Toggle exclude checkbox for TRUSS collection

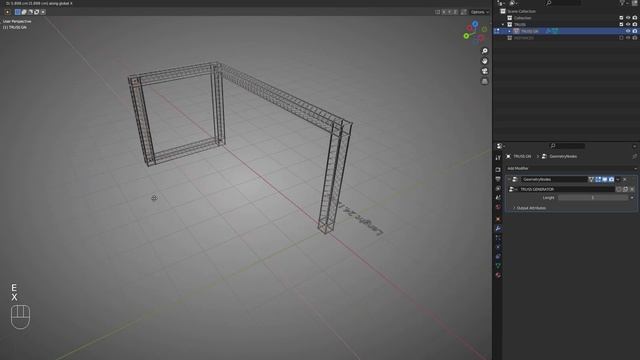(621, 24)
